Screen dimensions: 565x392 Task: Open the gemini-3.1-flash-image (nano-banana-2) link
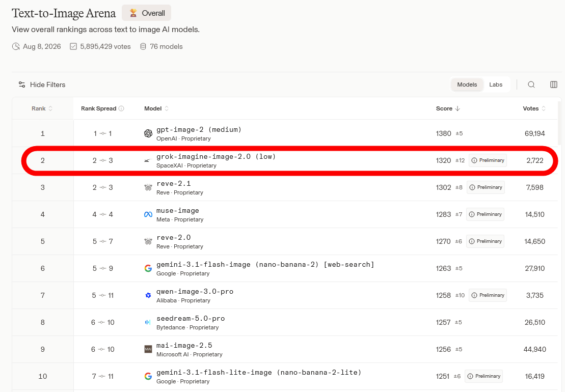coord(265,265)
